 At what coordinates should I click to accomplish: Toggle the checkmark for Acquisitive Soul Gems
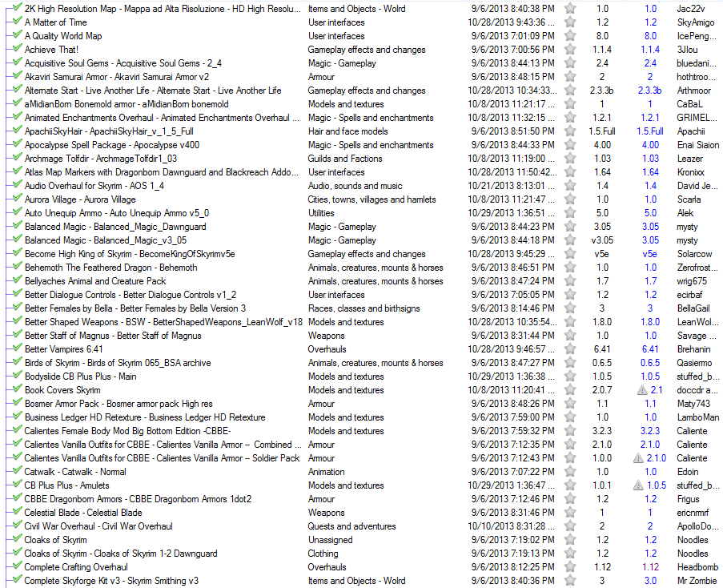[x=18, y=62]
